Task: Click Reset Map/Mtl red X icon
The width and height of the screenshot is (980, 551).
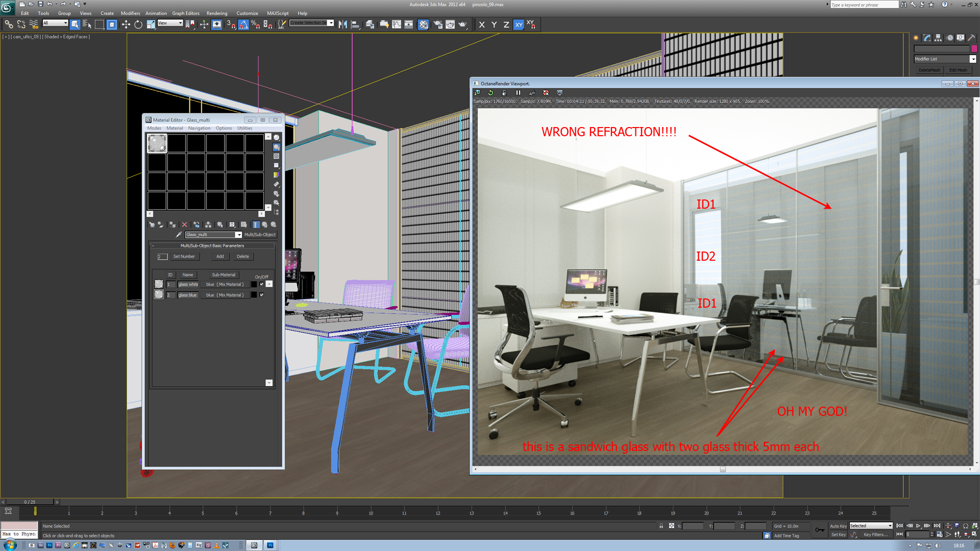Action: 184,224
